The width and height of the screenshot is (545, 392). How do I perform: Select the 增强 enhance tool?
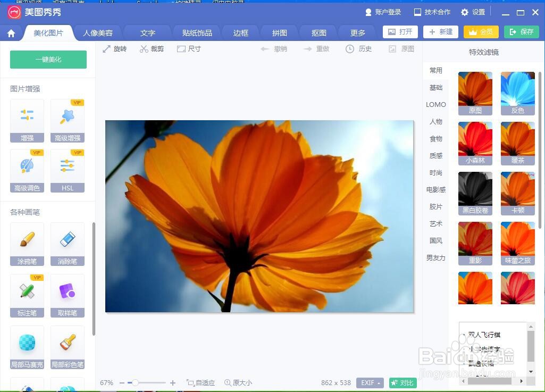[x=27, y=121]
